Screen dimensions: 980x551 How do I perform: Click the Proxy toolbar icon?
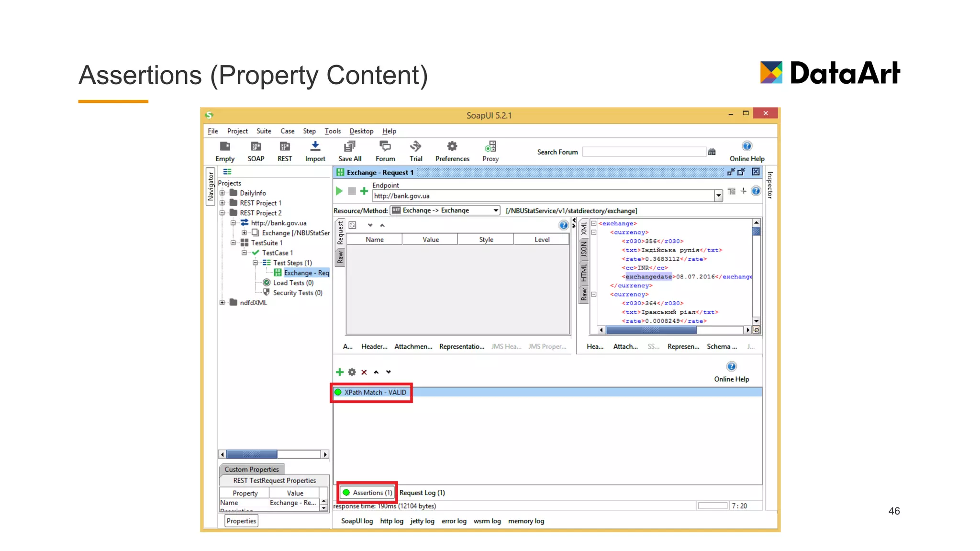click(490, 146)
